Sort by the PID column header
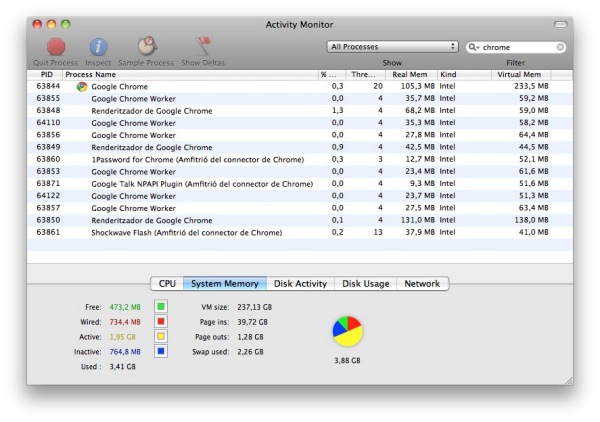This screenshot has height=422, width=600. coord(45,75)
